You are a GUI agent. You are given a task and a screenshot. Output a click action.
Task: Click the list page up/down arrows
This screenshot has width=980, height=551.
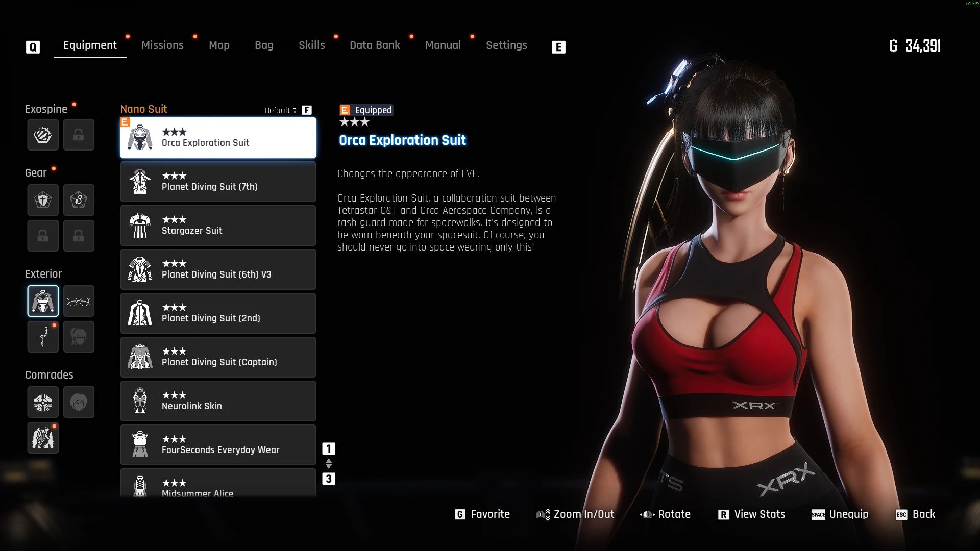point(329,463)
